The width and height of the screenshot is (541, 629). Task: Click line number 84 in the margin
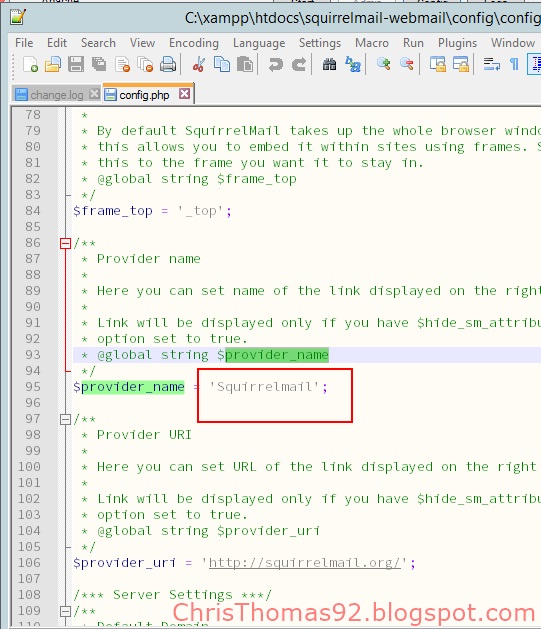[33, 211]
